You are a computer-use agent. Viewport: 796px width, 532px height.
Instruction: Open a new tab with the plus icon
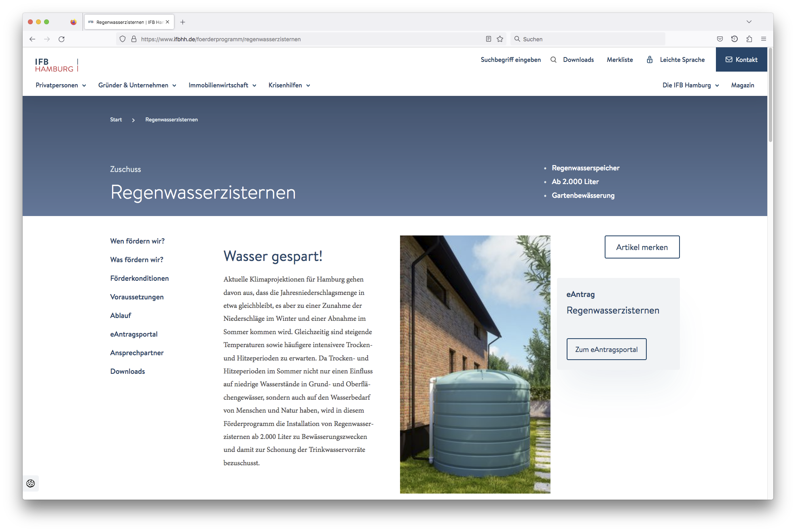tap(183, 22)
